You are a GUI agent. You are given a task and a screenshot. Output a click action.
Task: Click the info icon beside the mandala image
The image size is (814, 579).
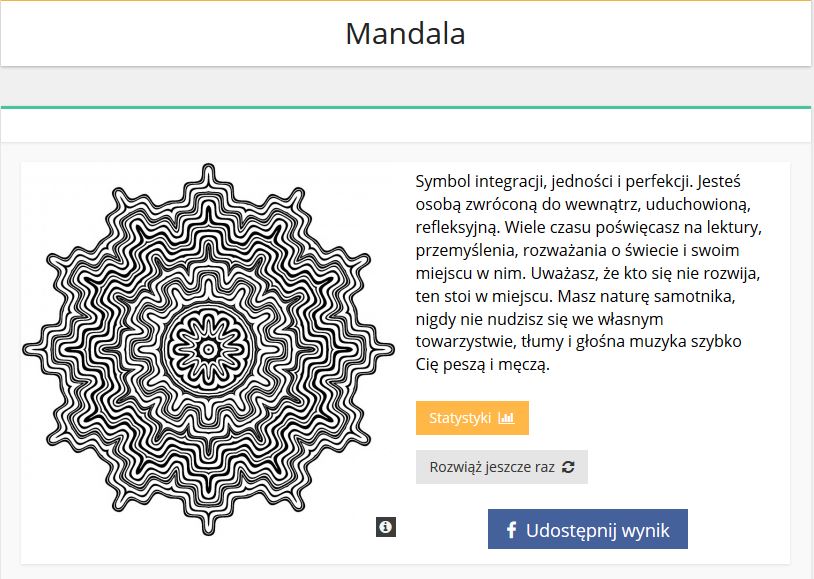[386, 527]
